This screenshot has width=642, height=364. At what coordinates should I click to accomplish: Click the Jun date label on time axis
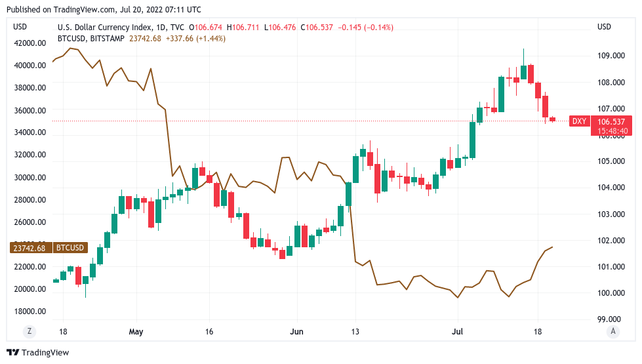[297, 331]
